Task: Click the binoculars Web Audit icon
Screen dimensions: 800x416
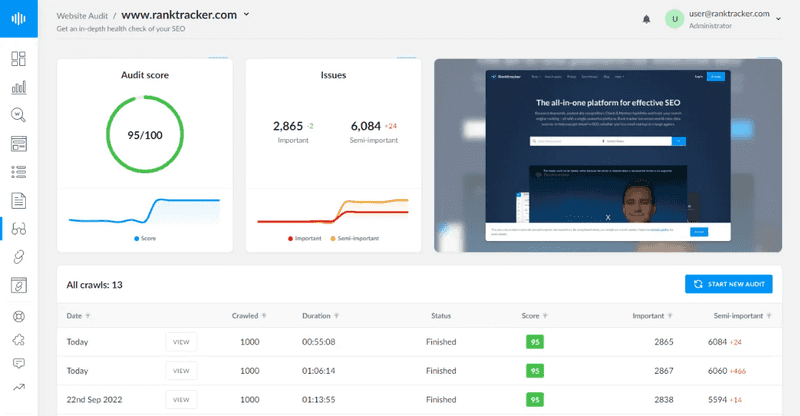Action: [18, 229]
